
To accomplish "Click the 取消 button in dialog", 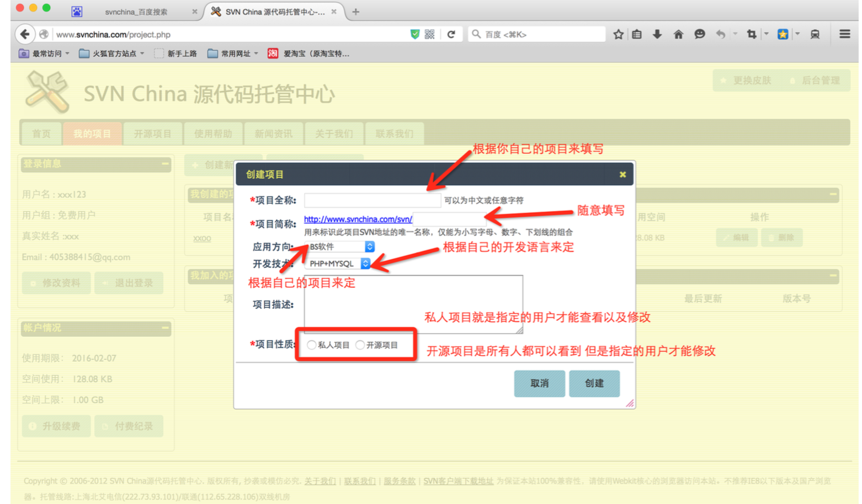I will (x=540, y=383).
